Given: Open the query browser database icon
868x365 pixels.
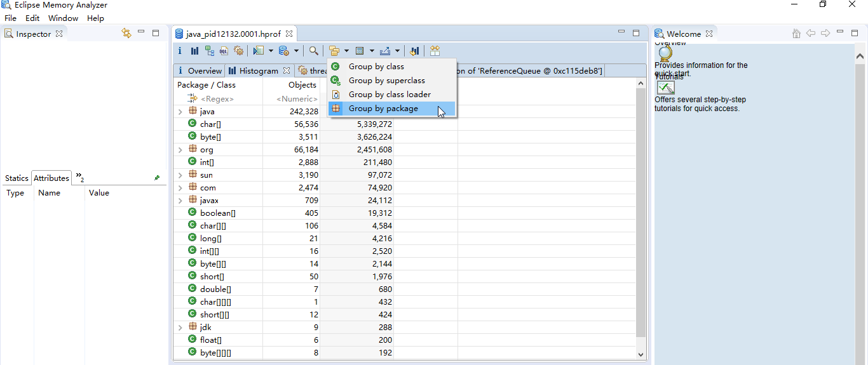Looking at the screenshot, I should pos(283,51).
